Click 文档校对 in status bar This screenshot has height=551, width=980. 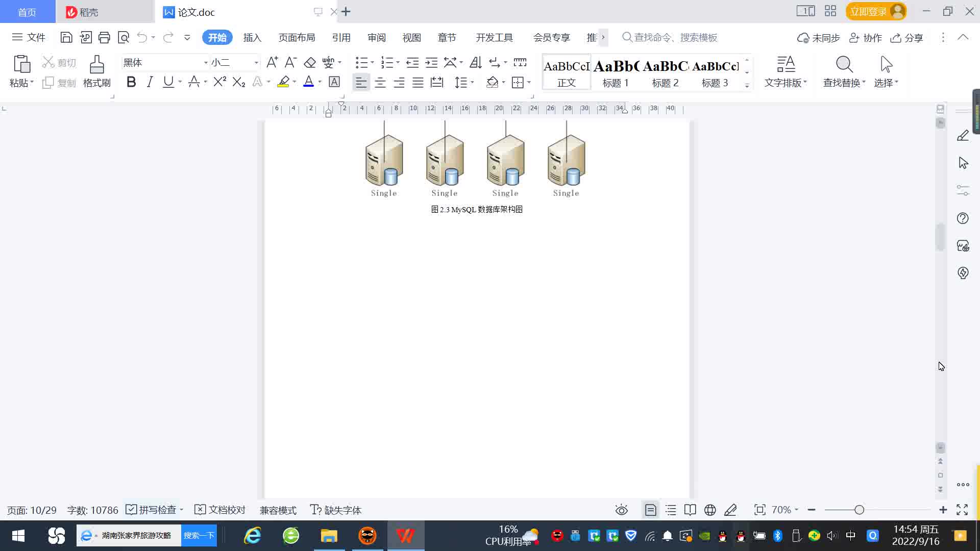coord(220,510)
